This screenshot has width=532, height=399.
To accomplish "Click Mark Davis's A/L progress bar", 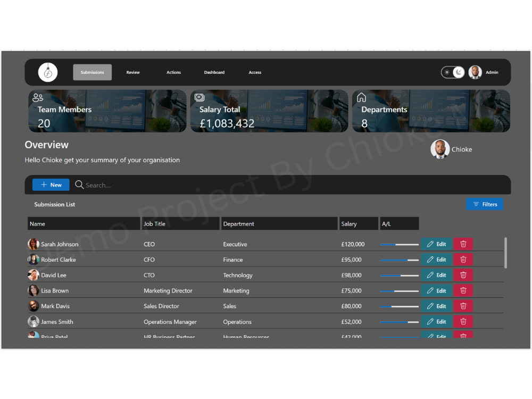I will click(400, 306).
